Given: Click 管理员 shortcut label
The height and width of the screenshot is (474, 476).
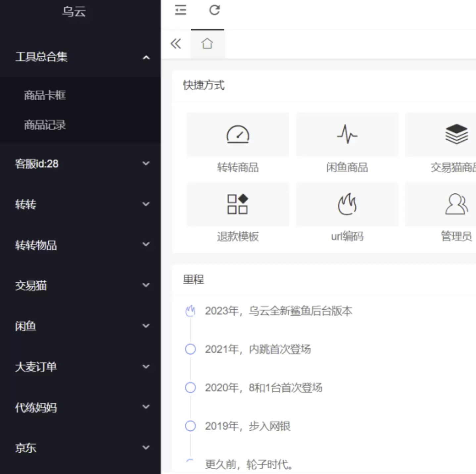Looking at the screenshot, I should pos(456,236).
